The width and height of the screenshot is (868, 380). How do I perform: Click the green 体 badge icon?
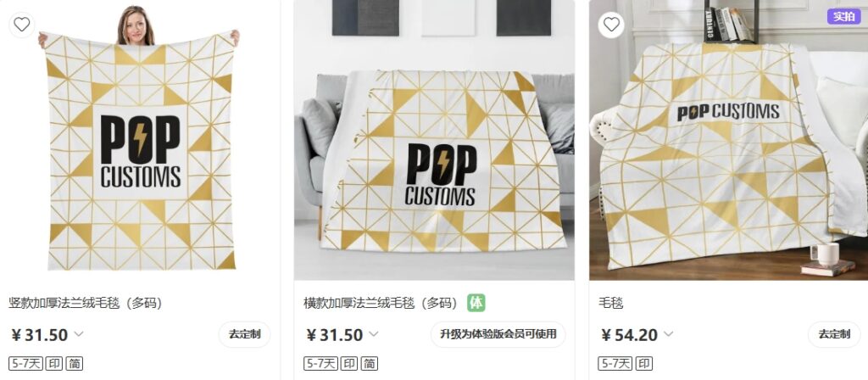pyautogui.click(x=476, y=303)
